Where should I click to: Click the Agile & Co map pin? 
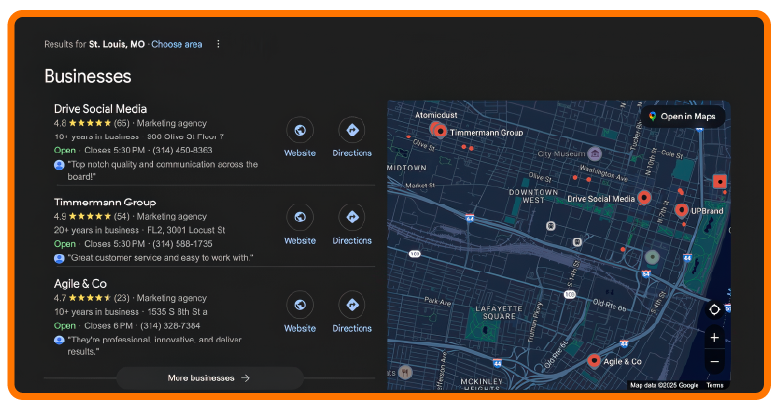click(594, 360)
